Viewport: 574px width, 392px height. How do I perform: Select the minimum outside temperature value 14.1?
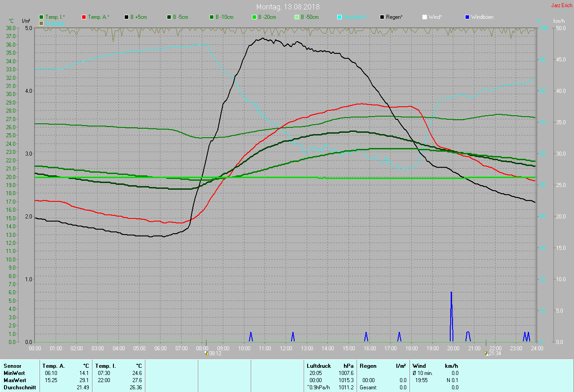84,373
